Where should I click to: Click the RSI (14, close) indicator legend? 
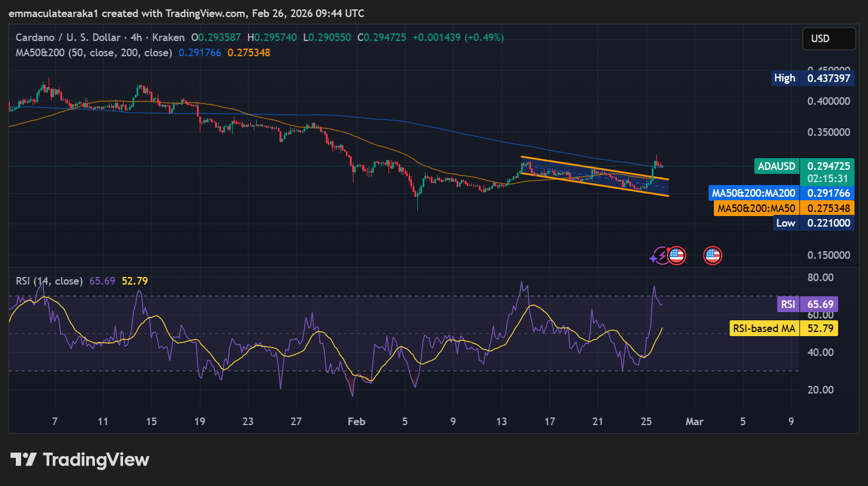coord(49,281)
